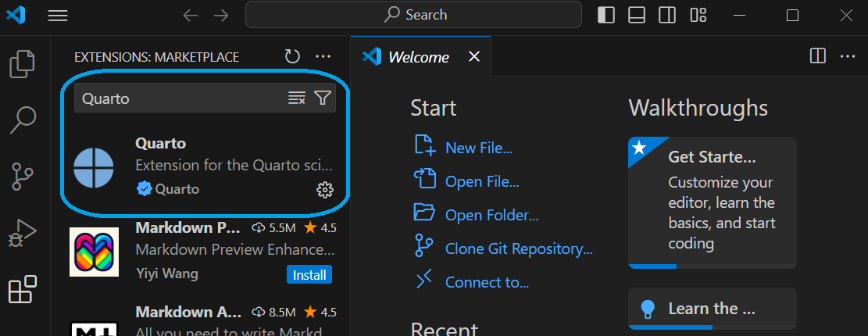Open the hamburger application menu
The width and height of the screenshot is (868, 336).
pyautogui.click(x=58, y=16)
